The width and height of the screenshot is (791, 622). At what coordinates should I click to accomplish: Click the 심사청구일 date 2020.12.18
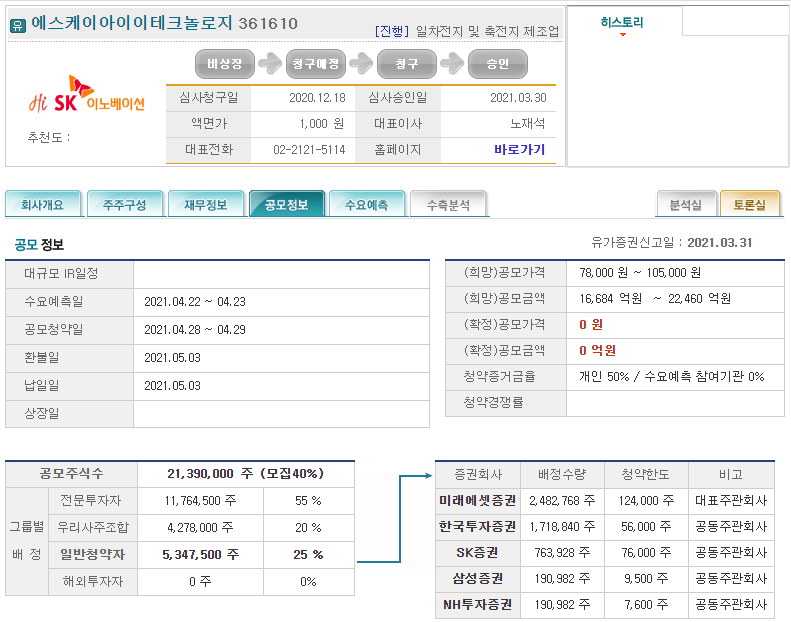(317, 98)
